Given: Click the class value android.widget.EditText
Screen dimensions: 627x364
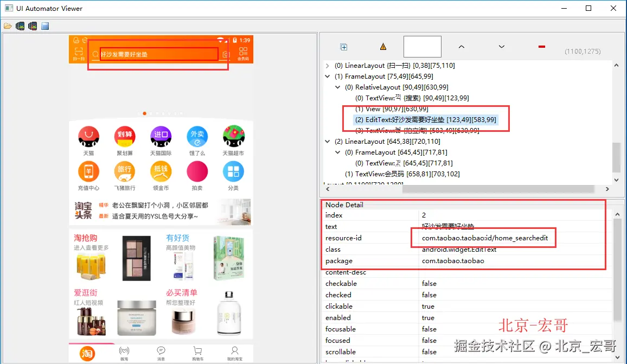Looking at the screenshot, I should 459,250.
